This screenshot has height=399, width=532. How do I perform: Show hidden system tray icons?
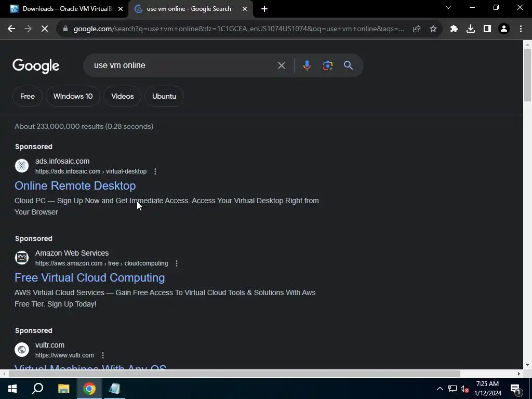(440, 389)
